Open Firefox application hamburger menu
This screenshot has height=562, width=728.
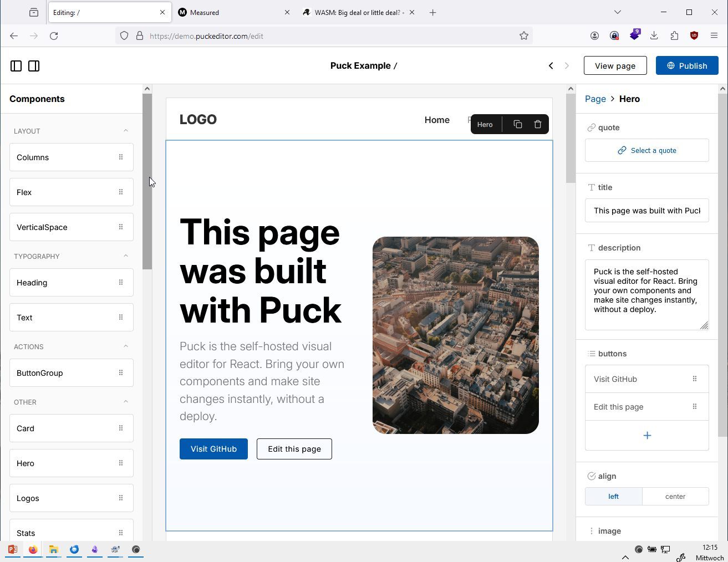tap(714, 36)
